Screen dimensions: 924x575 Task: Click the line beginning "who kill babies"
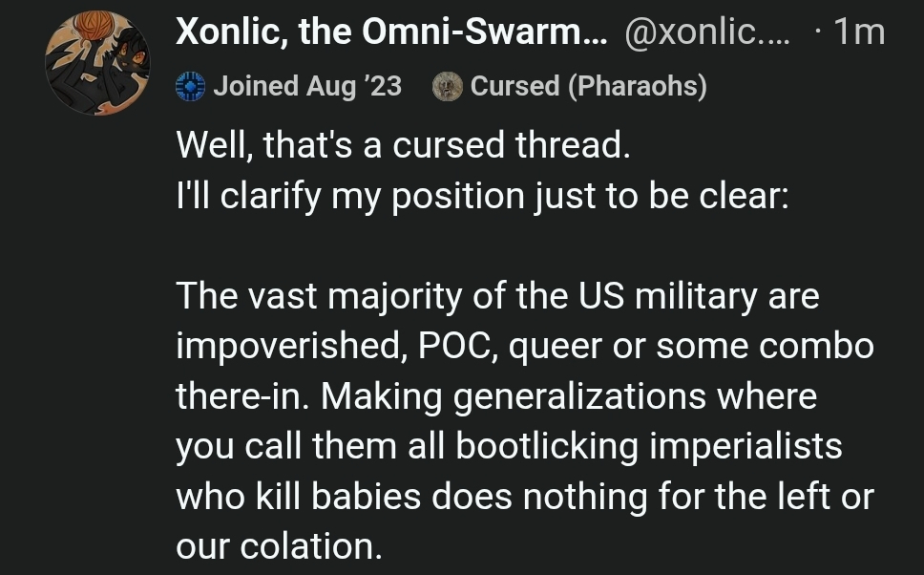pos(524,496)
